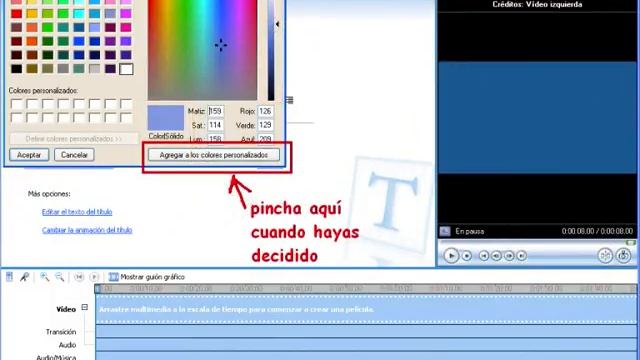Pick the selected white basic color swatch
The width and height of the screenshot is (640, 360).
coord(126,69)
